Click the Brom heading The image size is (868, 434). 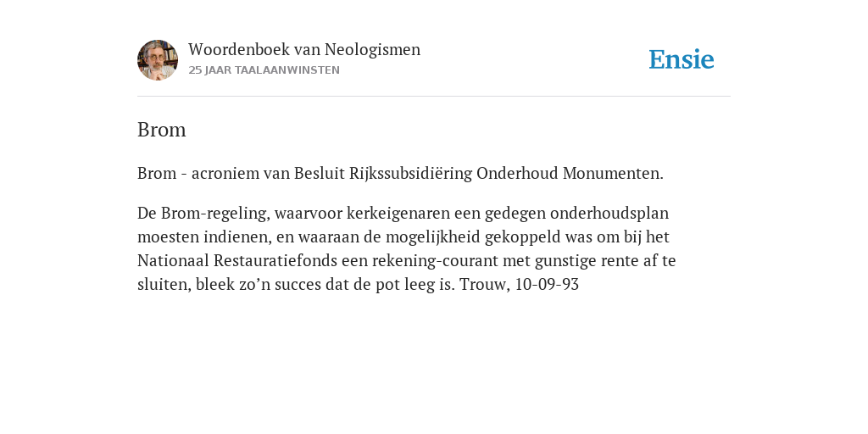tap(162, 130)
